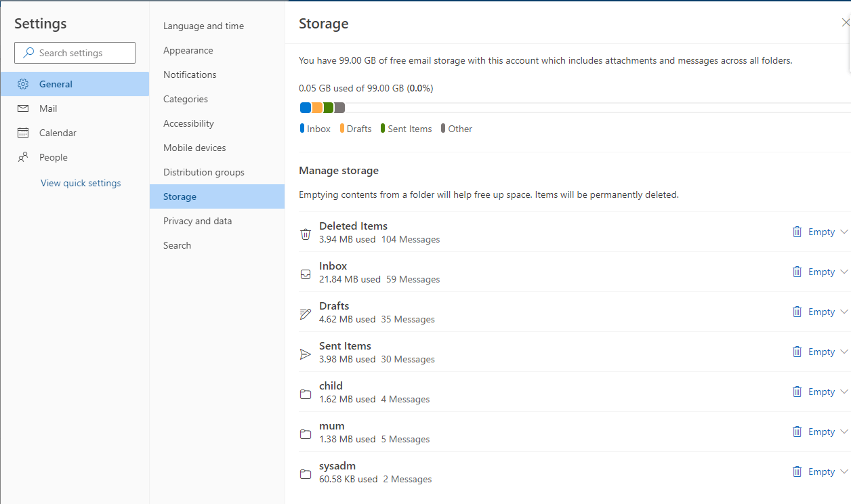Click the Deleted Items trash can icon
The image size is (851, 504).
pyautogui.click(x=306, y=233)
